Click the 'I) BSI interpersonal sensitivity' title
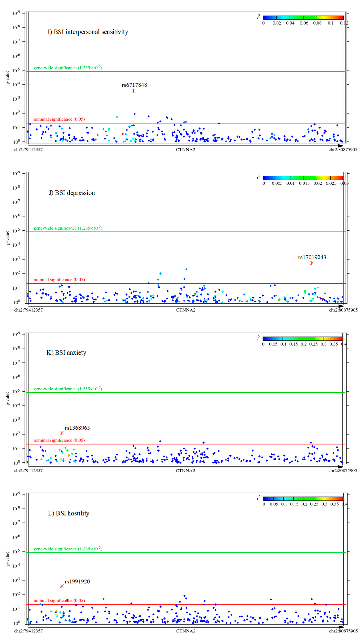 [x=88, y=32]
